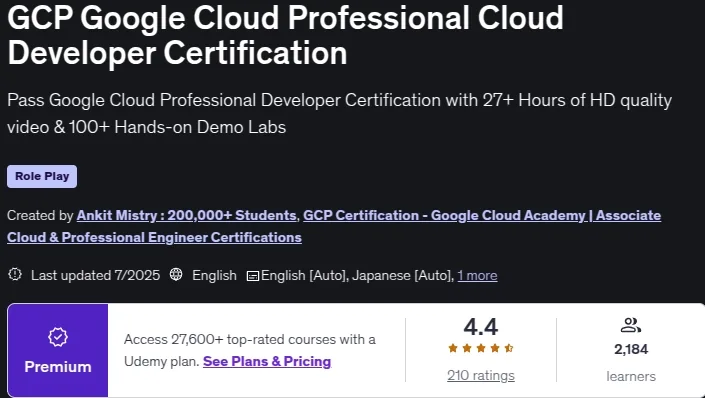The height and width of the screenshot is (398, 705).
Task: Click the closed captions icon
Action: (x=253, y=276)
